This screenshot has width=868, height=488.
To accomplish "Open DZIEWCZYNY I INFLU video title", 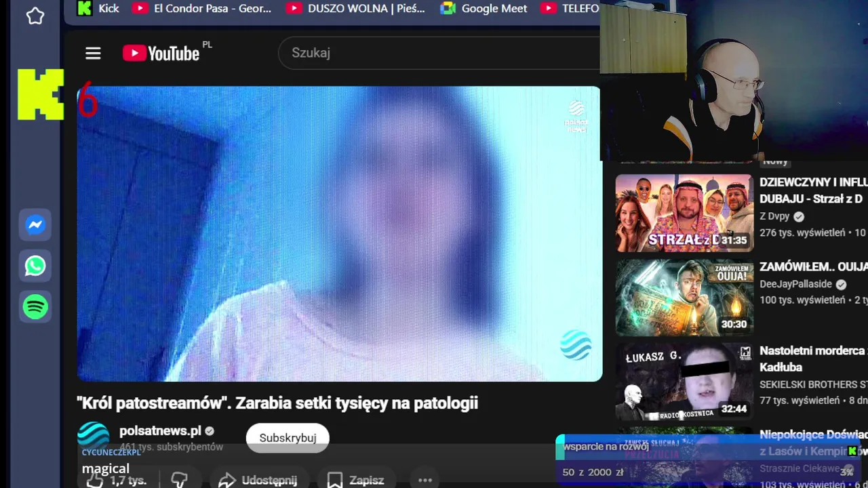I will point(814,190).
